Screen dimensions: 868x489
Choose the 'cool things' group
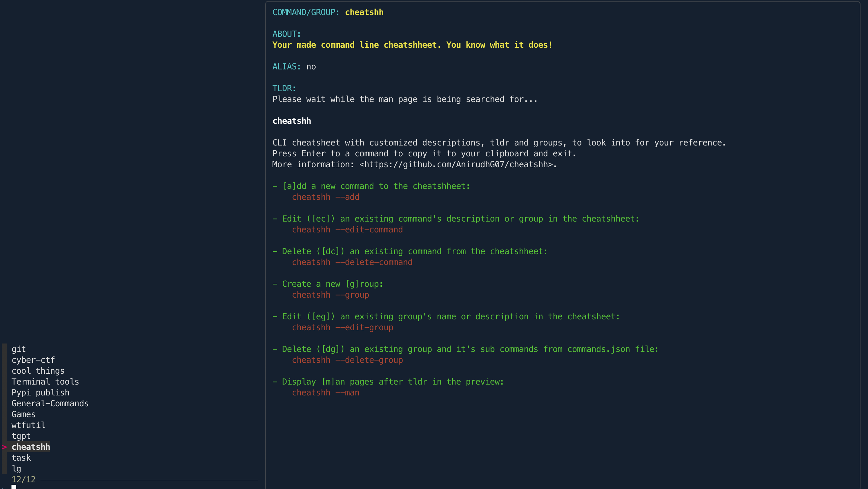point(38,371)
